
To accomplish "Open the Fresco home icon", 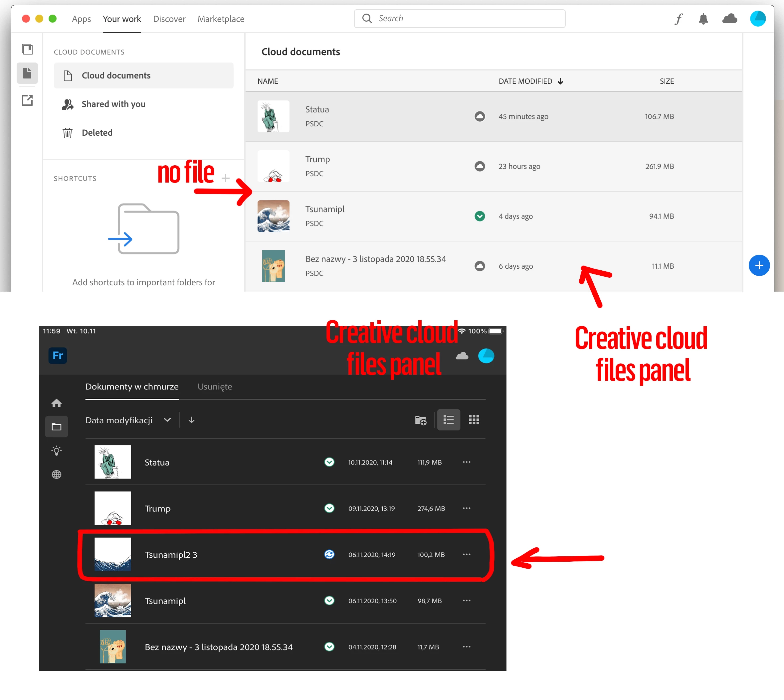I will 57,403.
